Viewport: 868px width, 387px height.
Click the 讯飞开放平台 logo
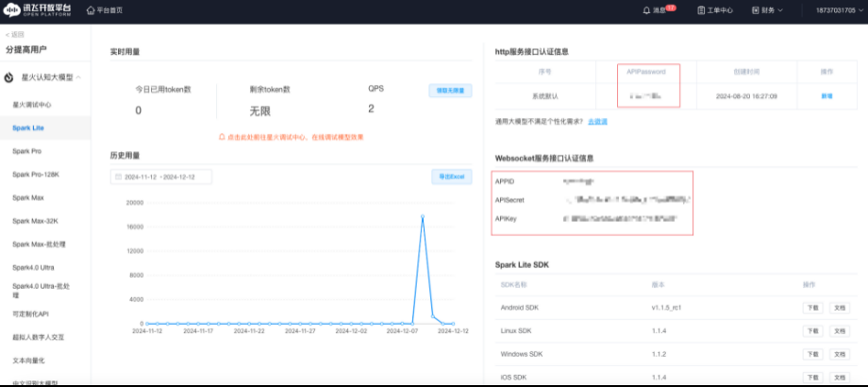click(37, 10)
